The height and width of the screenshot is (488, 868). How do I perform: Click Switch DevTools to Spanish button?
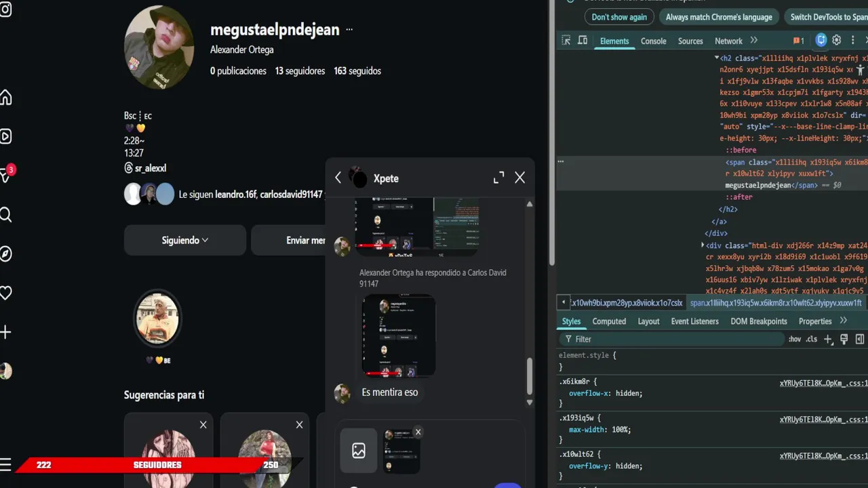coord(827,17)
